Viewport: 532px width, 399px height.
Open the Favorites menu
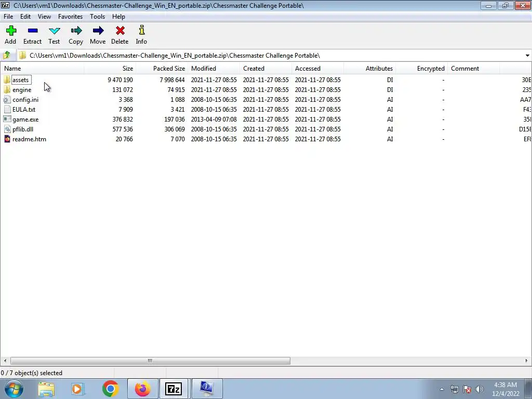(70, 16)
